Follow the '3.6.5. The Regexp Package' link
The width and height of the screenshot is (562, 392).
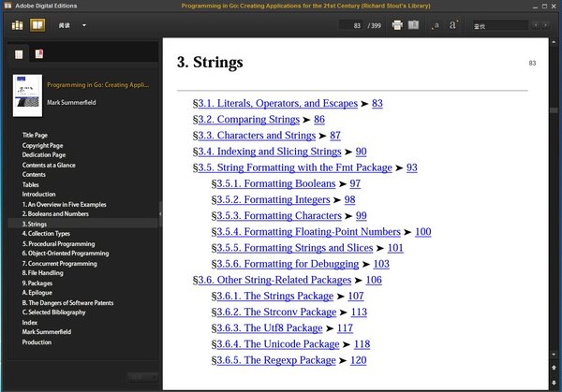277,359
